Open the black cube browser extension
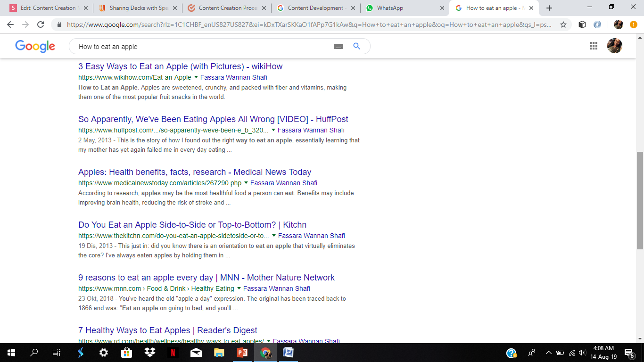Image resolution: width=644 pixels, height=362 pixels. 582,25
